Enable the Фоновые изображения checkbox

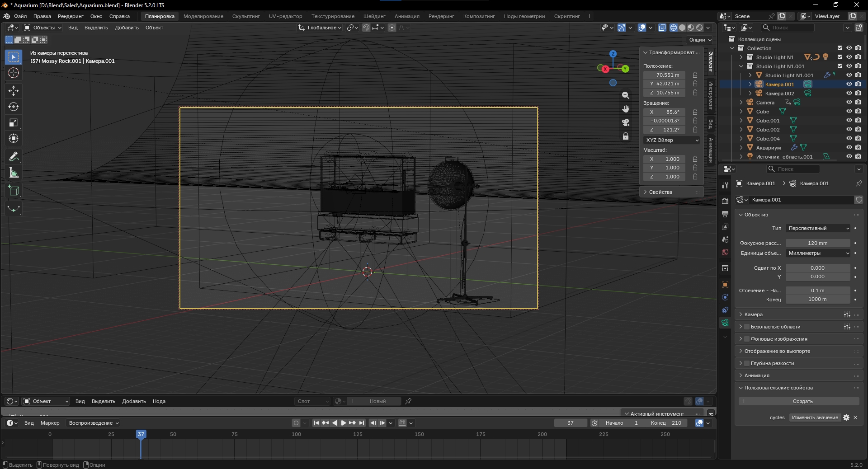pyautogui.click(x=747, y=339)
